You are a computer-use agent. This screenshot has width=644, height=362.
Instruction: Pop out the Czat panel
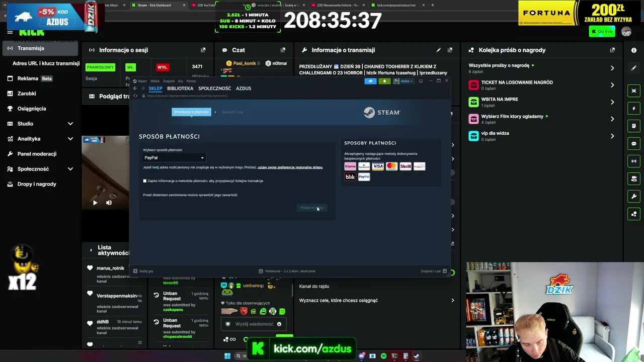[x=283, y=50]
